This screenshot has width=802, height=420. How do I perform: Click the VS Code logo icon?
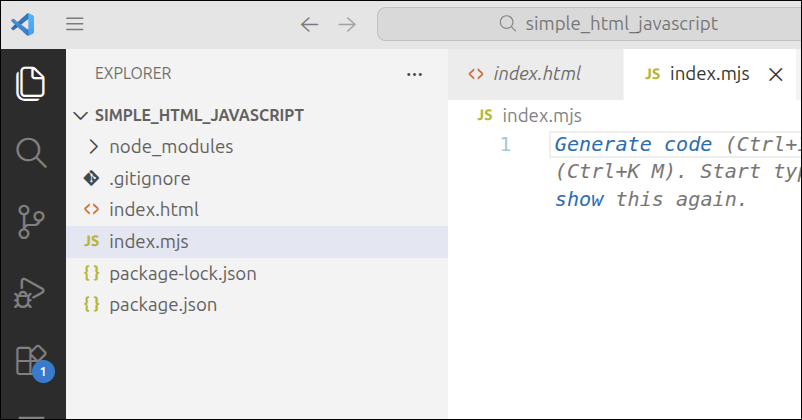[x=23, y=24]
